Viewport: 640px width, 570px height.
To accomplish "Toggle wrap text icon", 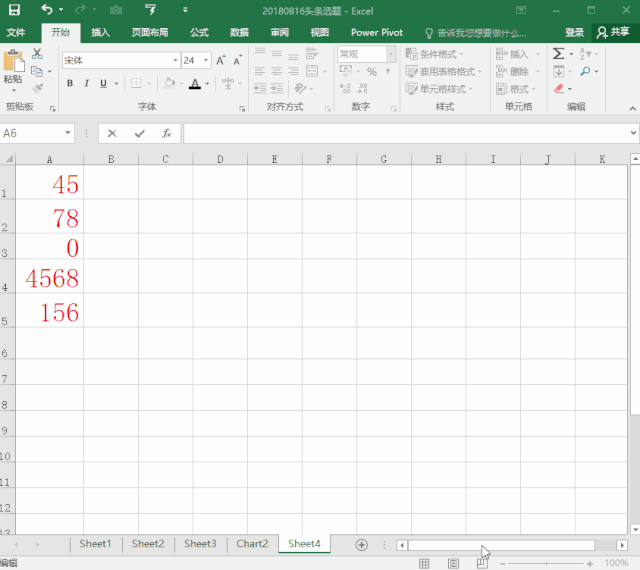I will [x=312, y=53].
